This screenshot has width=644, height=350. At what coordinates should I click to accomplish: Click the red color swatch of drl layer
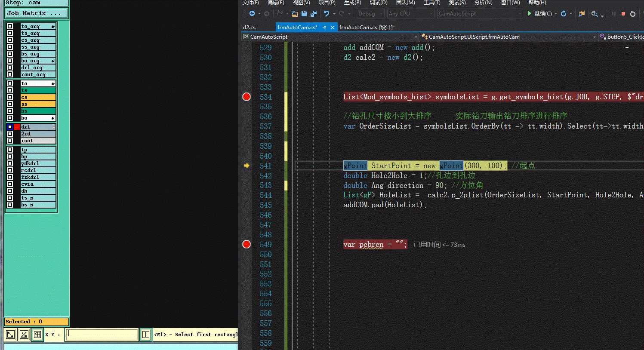pos(17,127)
